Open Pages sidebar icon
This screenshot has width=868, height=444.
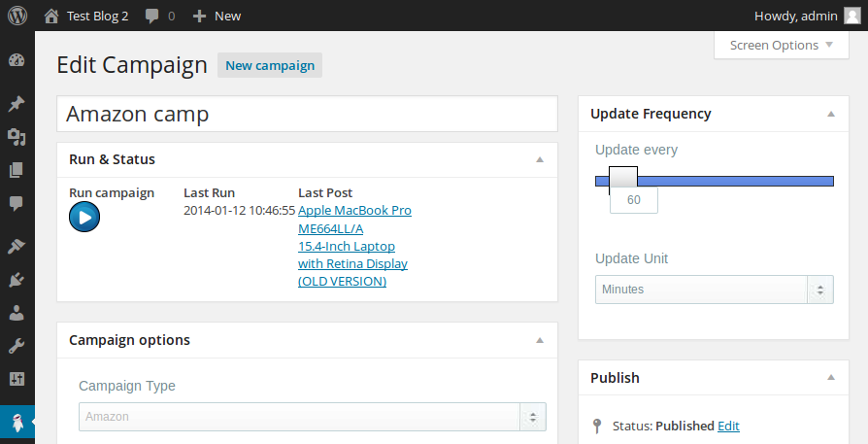pos(17,170)
